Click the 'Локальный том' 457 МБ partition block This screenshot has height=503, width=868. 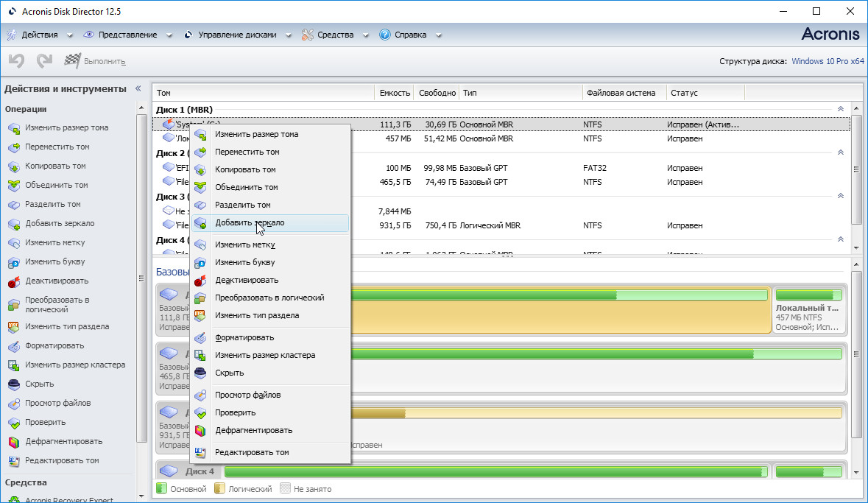pos(808,310)
